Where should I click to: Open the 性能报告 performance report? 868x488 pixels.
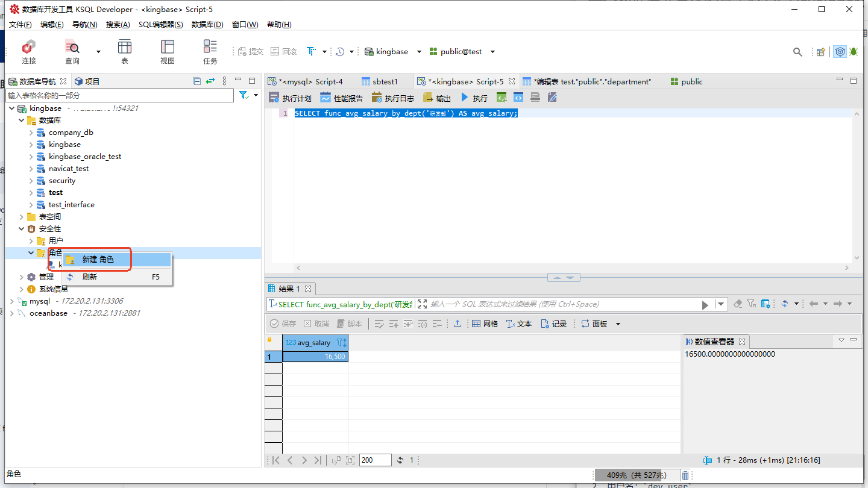click(x=341, y=98)
